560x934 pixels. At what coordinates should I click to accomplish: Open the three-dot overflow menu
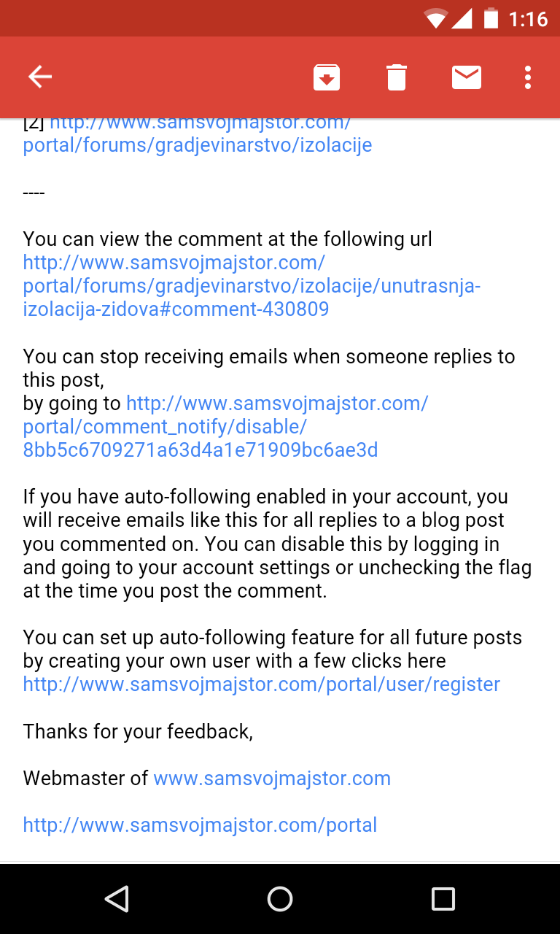pos(527,77)
